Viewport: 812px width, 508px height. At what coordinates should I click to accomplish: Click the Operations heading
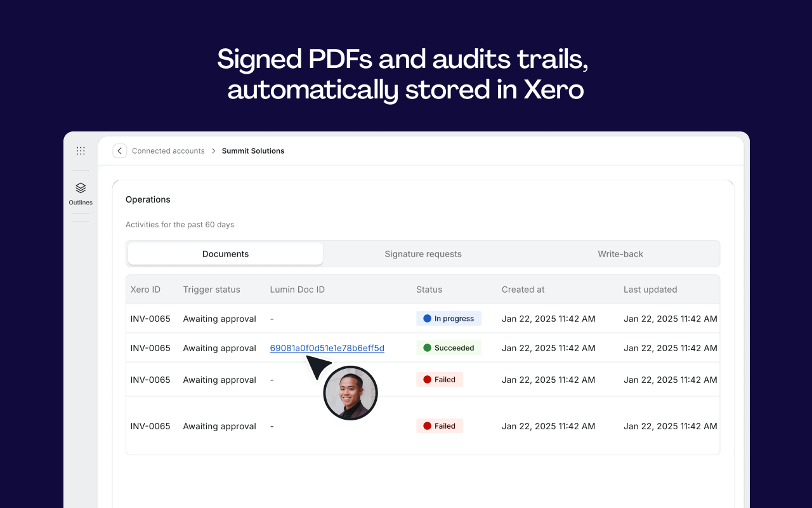[148, 199]
